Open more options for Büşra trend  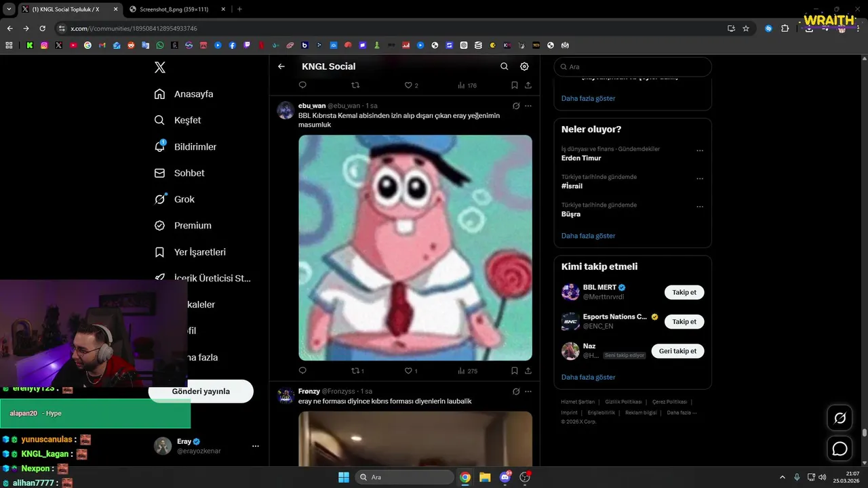[700, 206]
